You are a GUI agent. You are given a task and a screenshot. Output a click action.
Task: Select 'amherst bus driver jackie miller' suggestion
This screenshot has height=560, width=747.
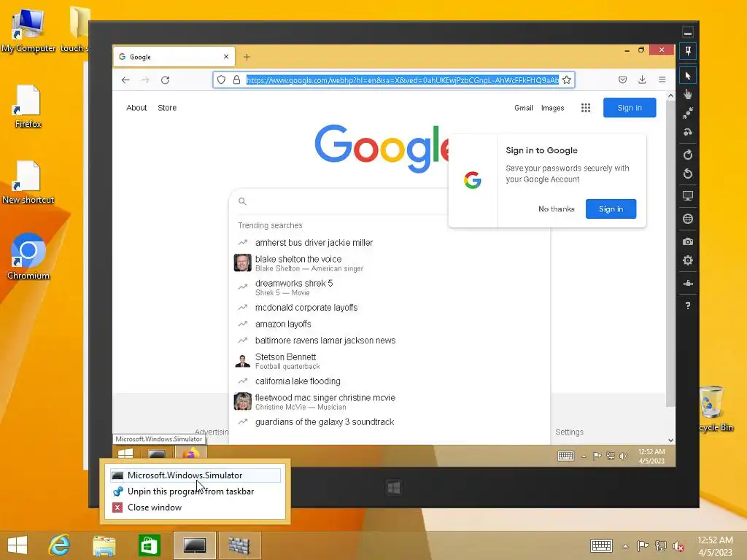(x=390, y=243)
